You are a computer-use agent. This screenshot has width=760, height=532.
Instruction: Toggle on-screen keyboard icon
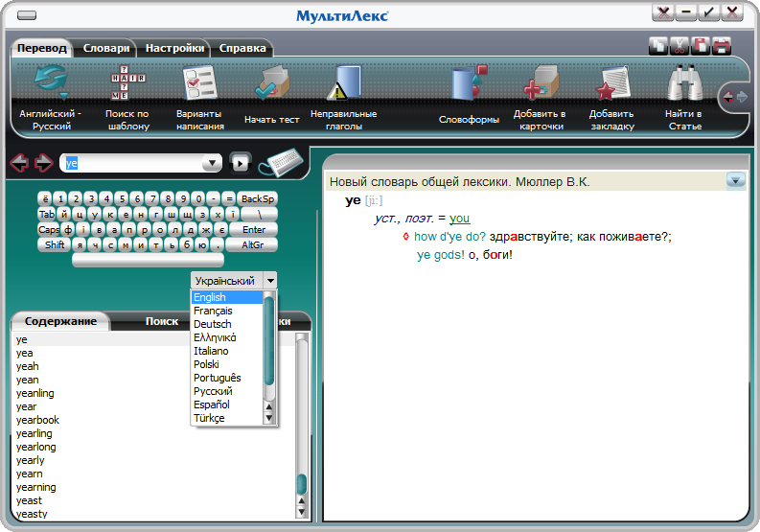[282, 162]
